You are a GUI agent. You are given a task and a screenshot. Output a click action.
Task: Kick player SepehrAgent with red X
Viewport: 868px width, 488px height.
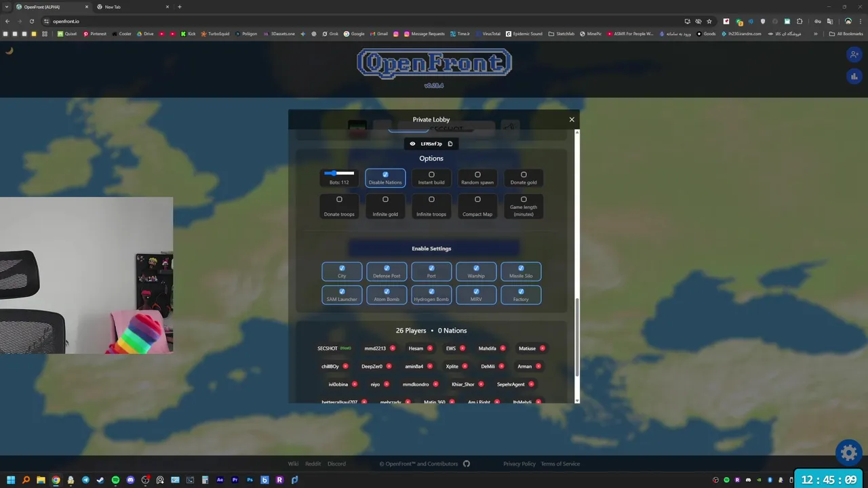pos(532,384)
